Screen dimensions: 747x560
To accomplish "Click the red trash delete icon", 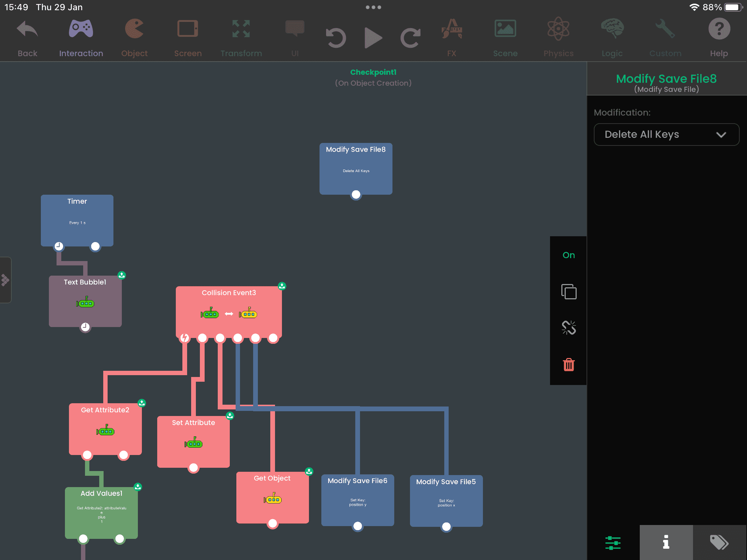I will (x=569, y=365).
